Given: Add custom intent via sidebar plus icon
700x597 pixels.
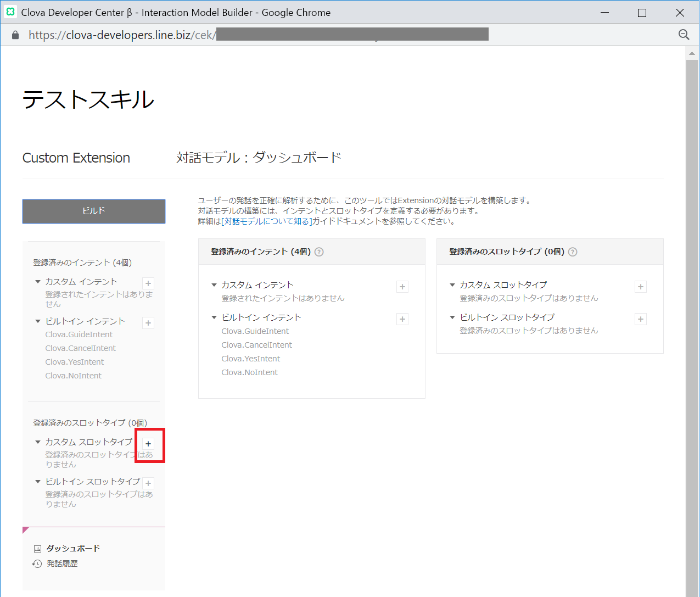Looking at the screenshot, I should click(x=148, y=283).
